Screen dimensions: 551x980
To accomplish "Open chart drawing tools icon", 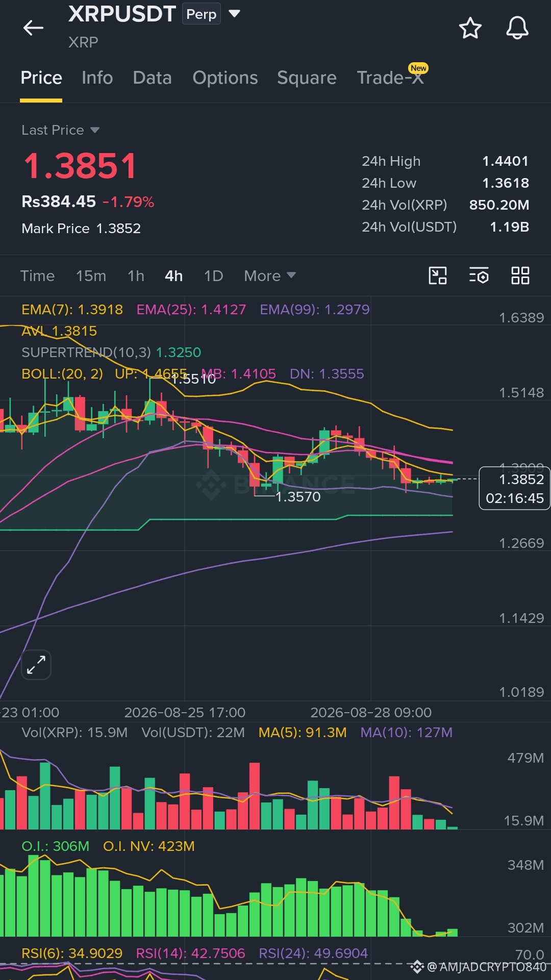I will pyautogui.click(x=438, y=275).
